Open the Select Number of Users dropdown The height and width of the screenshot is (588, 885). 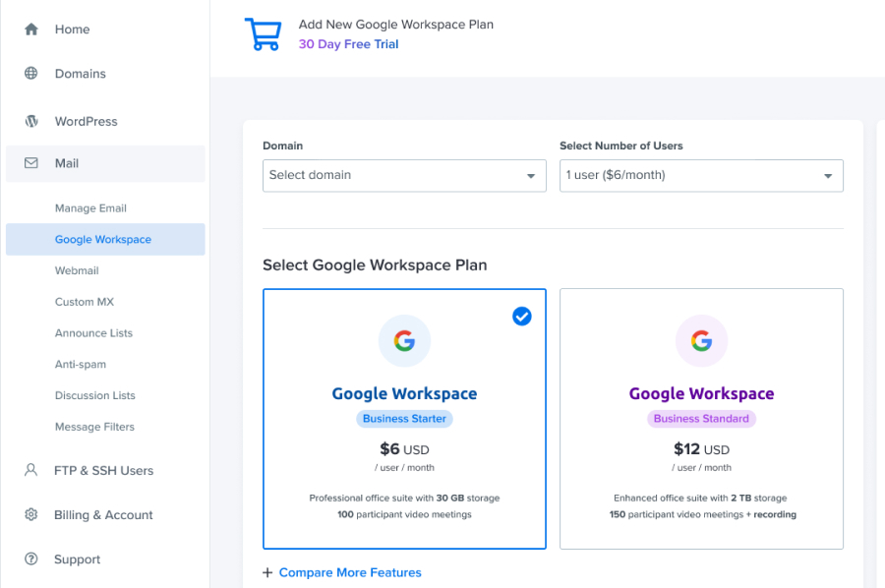pyautogui.click(x=701, y=175)
